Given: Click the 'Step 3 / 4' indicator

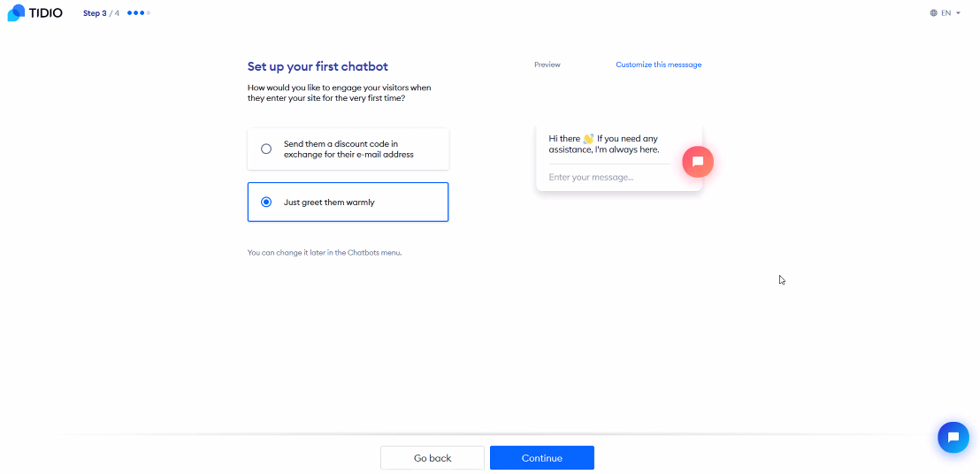Looking at the screenshot, I should click(101, 13).
